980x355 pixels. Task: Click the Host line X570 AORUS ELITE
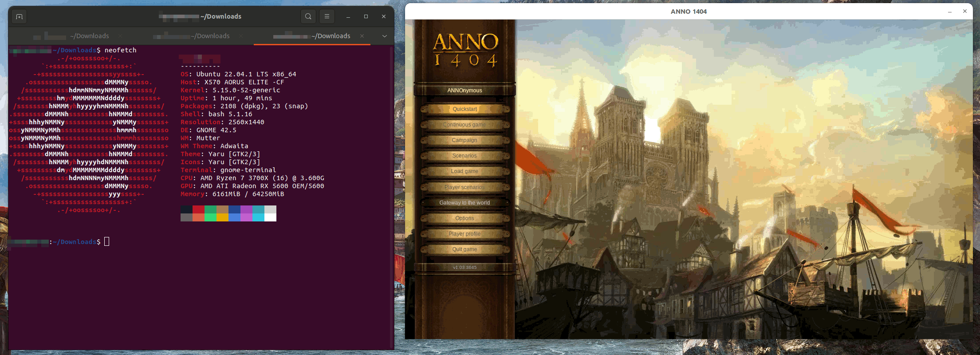click(232, 82)
